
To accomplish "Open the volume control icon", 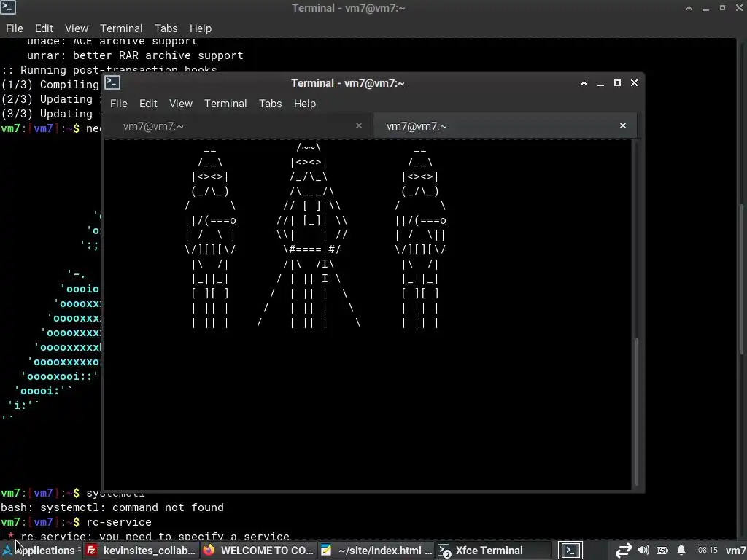I will [643, 550].
